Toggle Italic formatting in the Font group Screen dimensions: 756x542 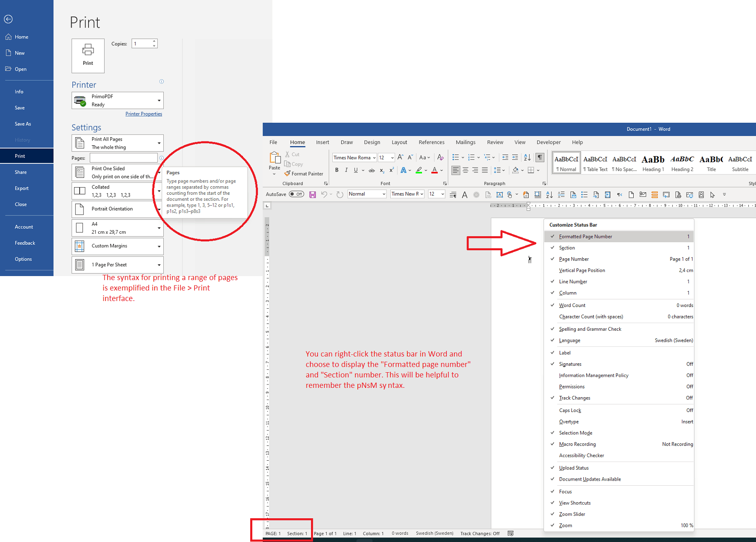click(x=346, y=170)
